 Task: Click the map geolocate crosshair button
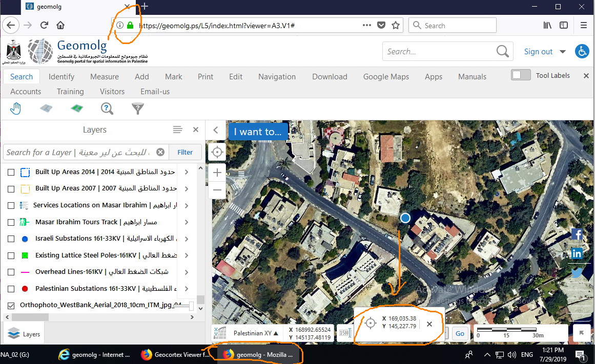click(217, 152)
